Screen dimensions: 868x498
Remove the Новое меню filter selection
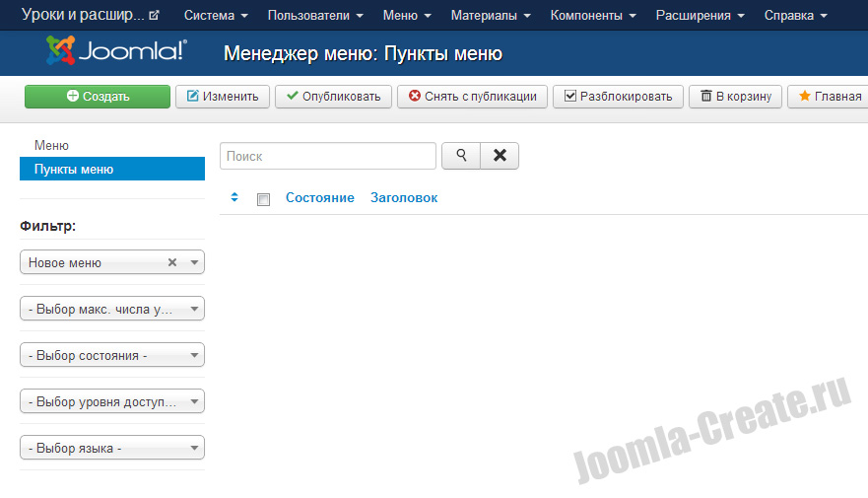[x=172, y=263]
